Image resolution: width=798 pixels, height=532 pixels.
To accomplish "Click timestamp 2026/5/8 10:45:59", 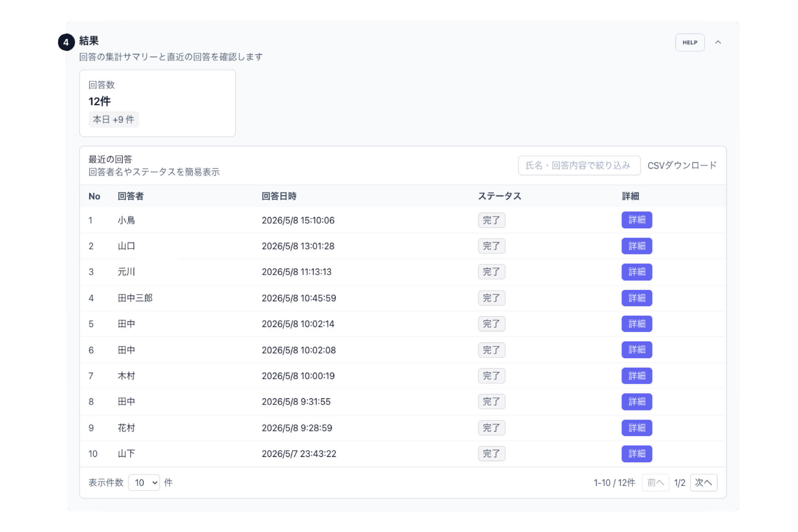I will (299, 298).
